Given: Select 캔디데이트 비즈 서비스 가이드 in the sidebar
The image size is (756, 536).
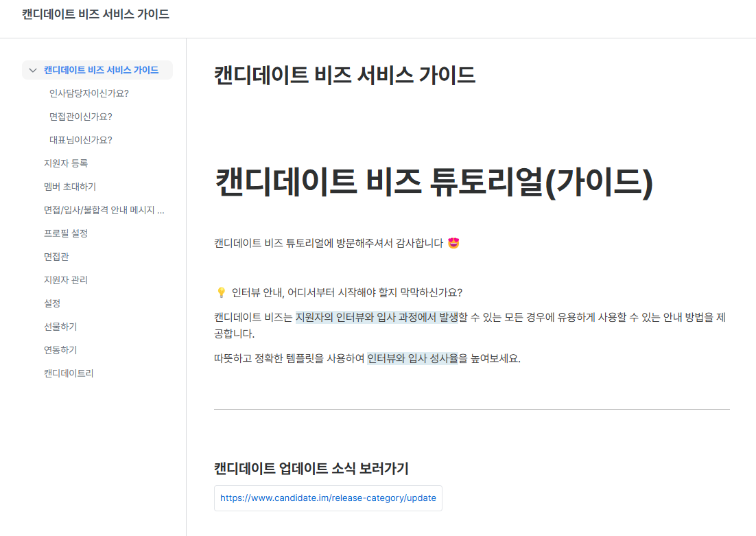Looking at the screenshot, I should (x=101, y=70).
